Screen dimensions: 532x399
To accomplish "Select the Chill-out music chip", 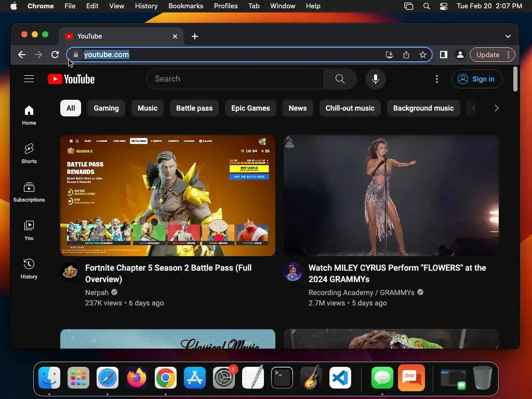I will (x=350, y=108).
